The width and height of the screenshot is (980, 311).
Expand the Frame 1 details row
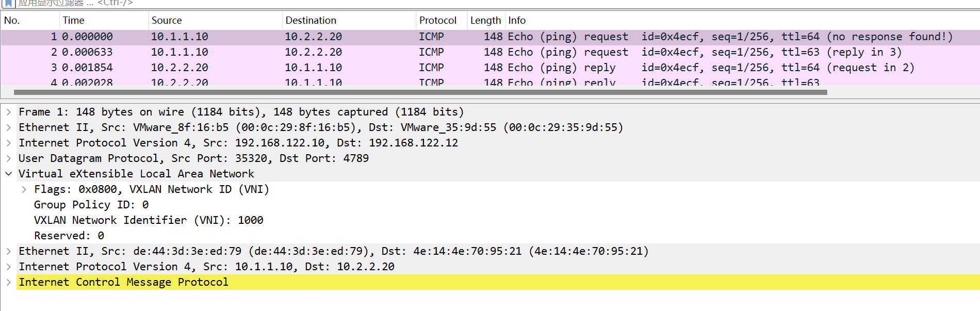pos(9,112)
